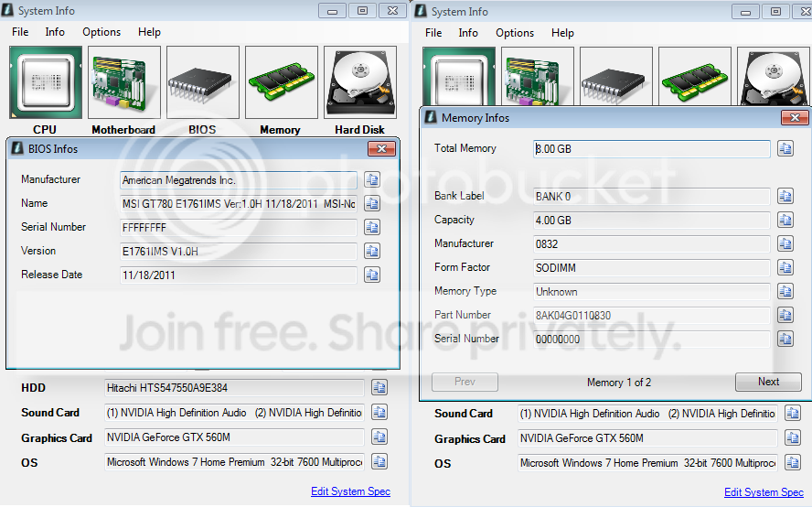Open Options menu in right window
812x507 pixels.
point(515,33)
